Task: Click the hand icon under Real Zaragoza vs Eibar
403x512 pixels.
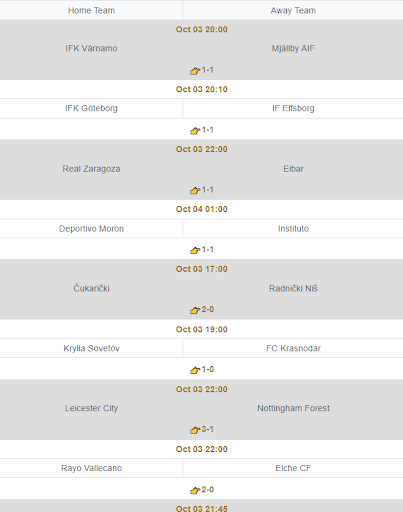Action: 195,190
